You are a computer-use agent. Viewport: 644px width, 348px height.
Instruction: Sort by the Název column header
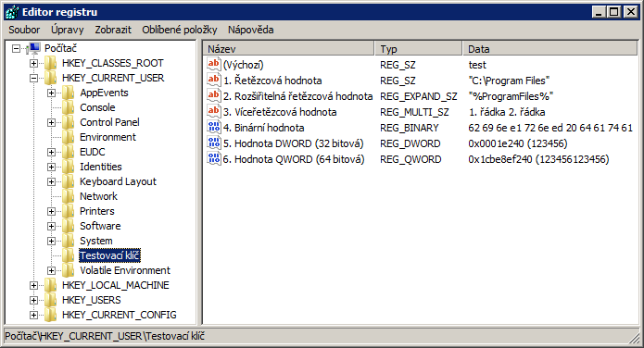pyautogui.click(x=289, y=49)
